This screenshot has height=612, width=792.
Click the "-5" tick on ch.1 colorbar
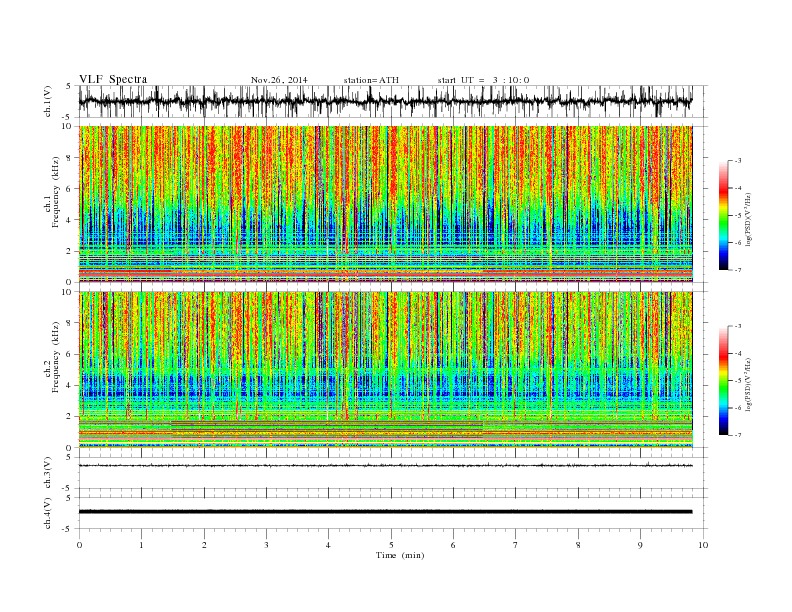pos(738,215)
